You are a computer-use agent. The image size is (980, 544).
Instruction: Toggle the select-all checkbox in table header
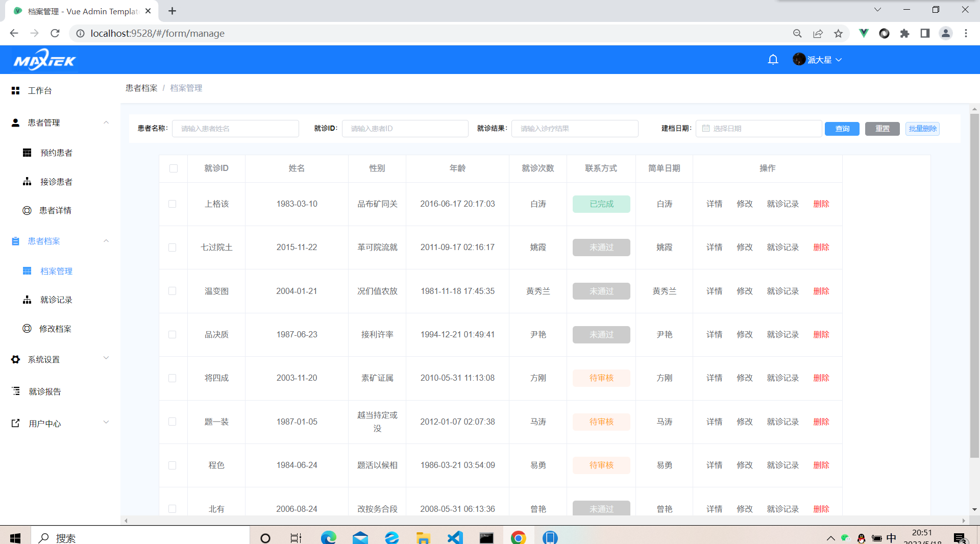click(x=174, y=168)
